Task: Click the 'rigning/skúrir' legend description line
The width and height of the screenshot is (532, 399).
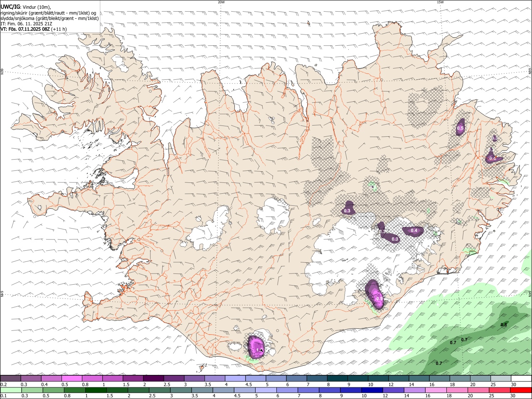Action: click(x=48, y=12)
